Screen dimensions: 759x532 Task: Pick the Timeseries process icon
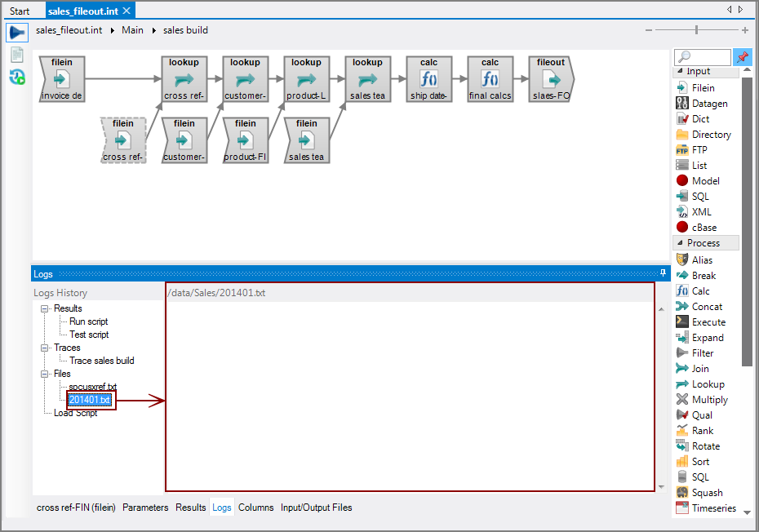click(682, 508)
